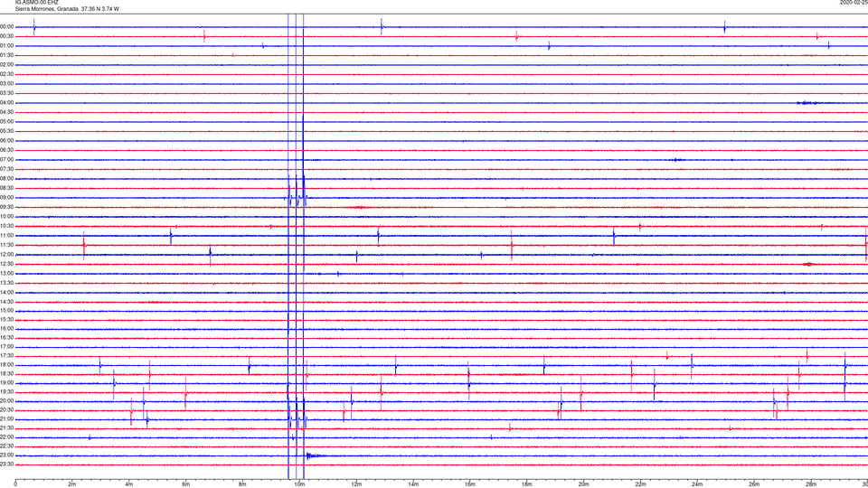This screenshot has width=868, height=488.
Task: Select the 08:30 time row label
Action: tap(7, 188)
